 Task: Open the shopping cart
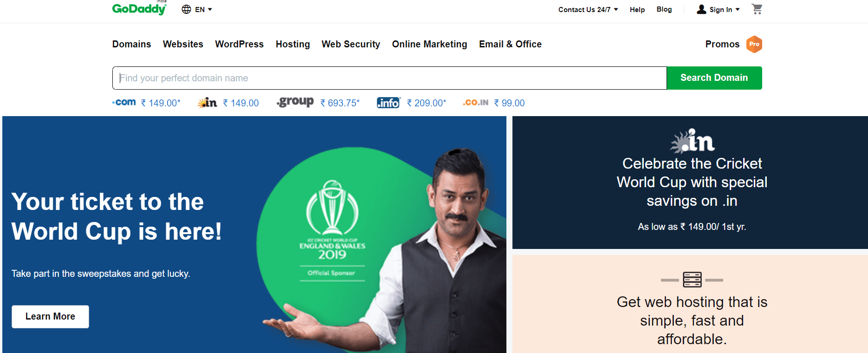[x=757, y=9]
